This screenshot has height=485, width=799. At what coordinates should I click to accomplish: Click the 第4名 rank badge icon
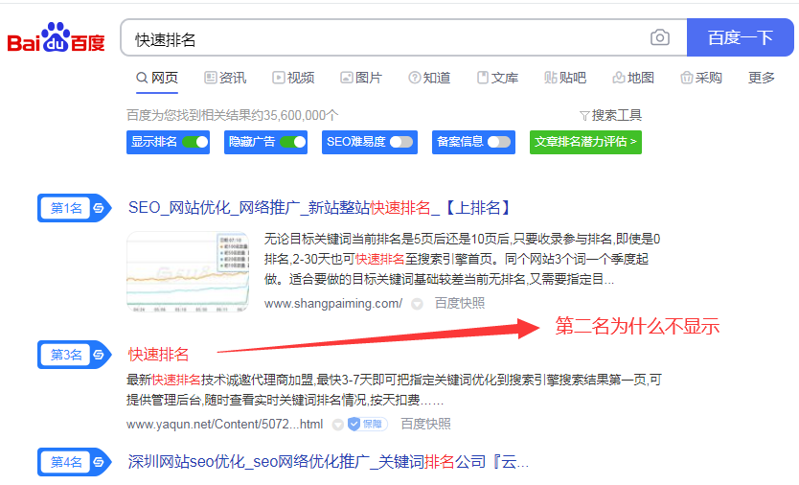(74, 462)
